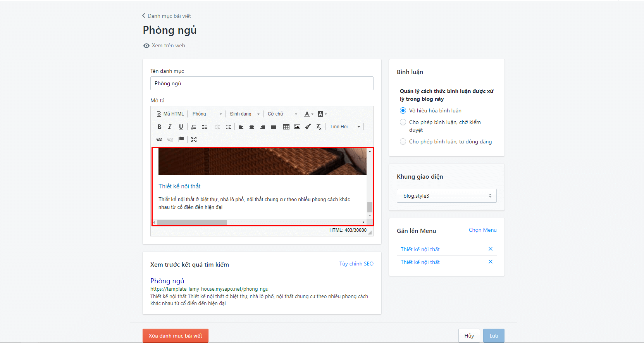Click the editor scroll right arrow

(x=363, y=222)
